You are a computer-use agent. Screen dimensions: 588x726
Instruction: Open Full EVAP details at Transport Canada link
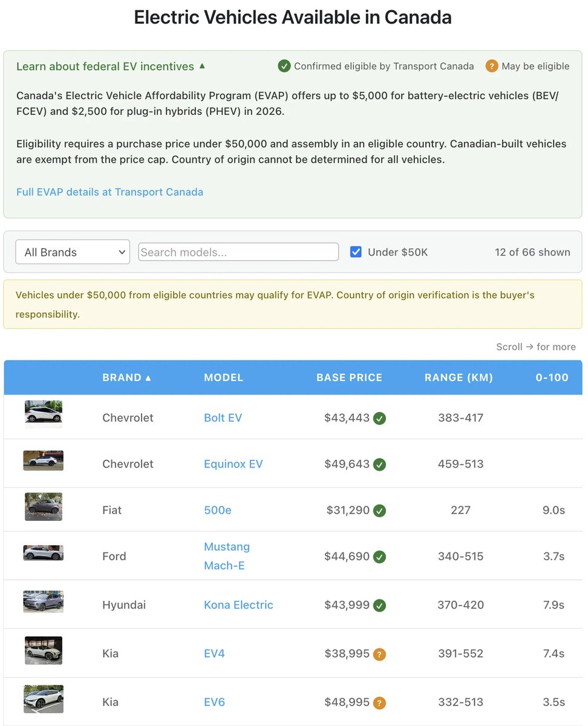point(109,192)
